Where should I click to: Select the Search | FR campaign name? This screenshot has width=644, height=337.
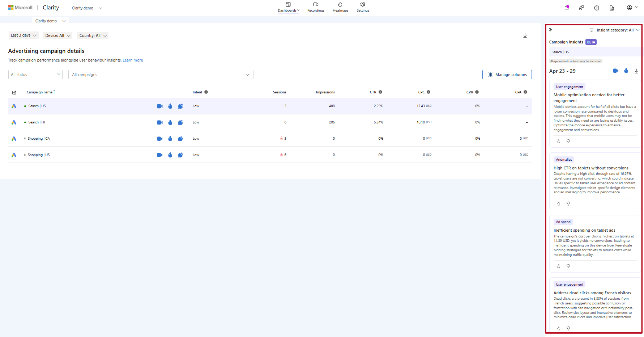point(37,122)
